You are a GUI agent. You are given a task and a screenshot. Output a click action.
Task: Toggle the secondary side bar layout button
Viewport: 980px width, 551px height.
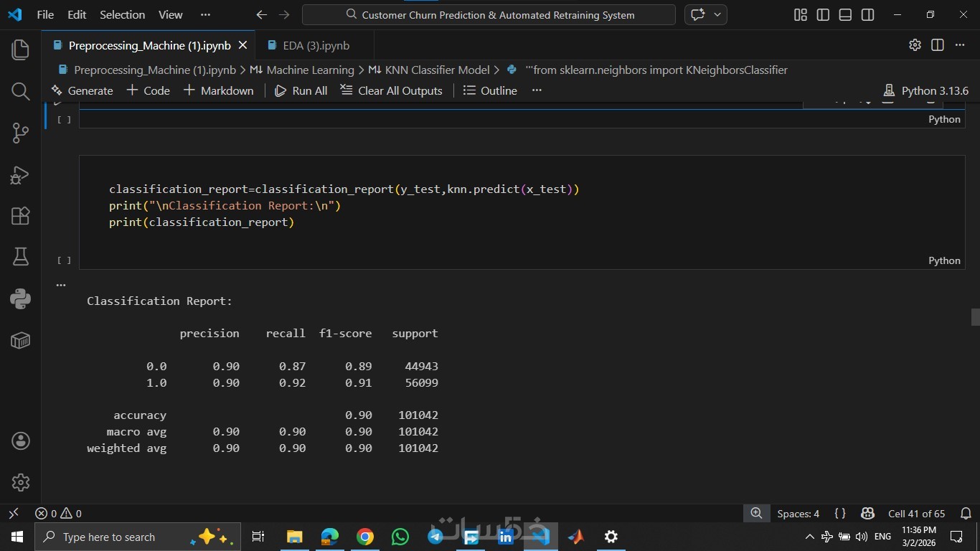point(867,15)
